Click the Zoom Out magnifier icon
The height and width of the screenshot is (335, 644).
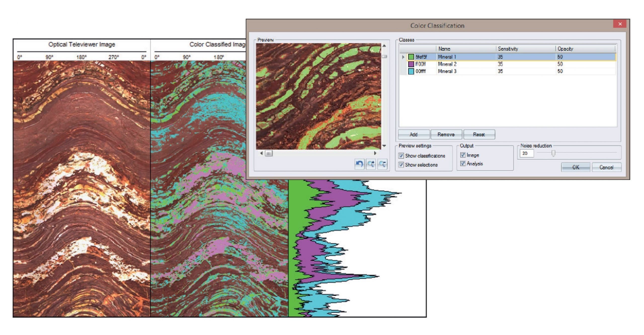coord(382,164)
